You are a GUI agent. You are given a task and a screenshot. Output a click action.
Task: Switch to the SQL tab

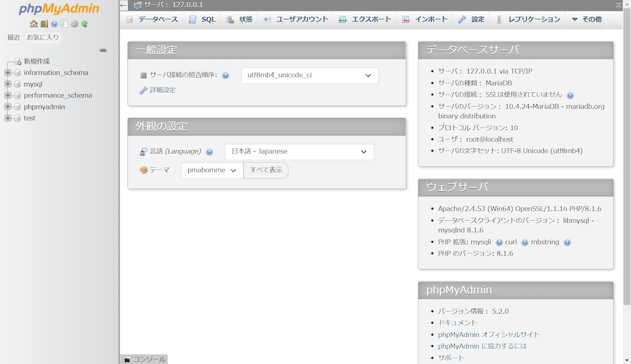(202, 20)
